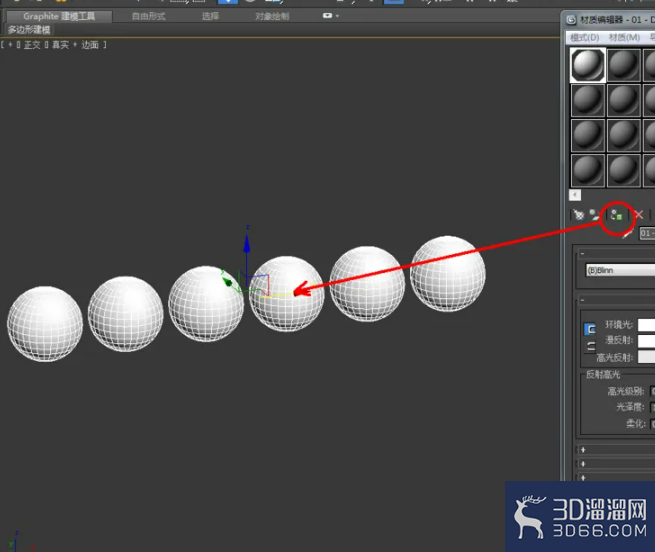655x552 pixels.
Task: Open the 材质(M) menu
Action: point(624,38)
